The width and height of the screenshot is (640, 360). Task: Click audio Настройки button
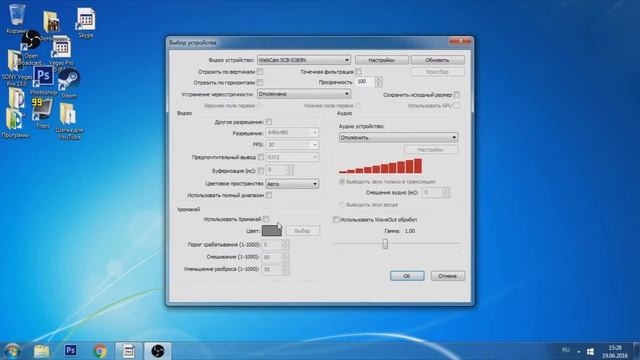coord(431,150)
